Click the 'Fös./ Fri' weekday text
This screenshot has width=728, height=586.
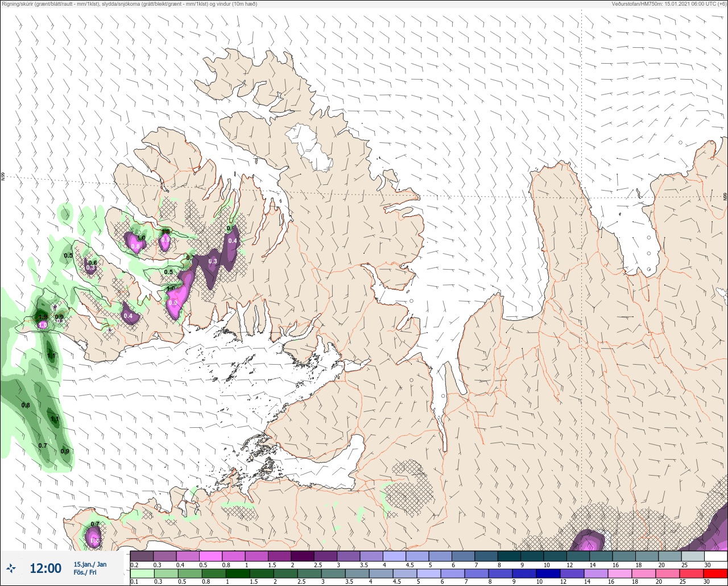[85, 573]
